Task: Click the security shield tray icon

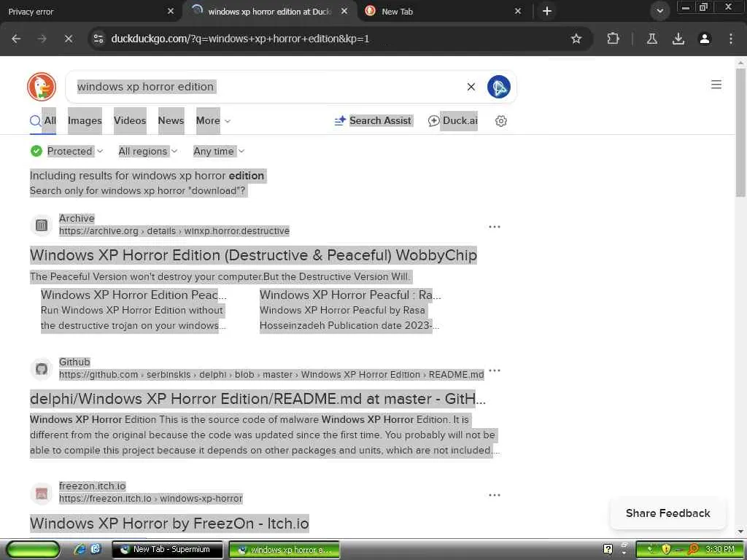Action: click(x=666, y=549)
